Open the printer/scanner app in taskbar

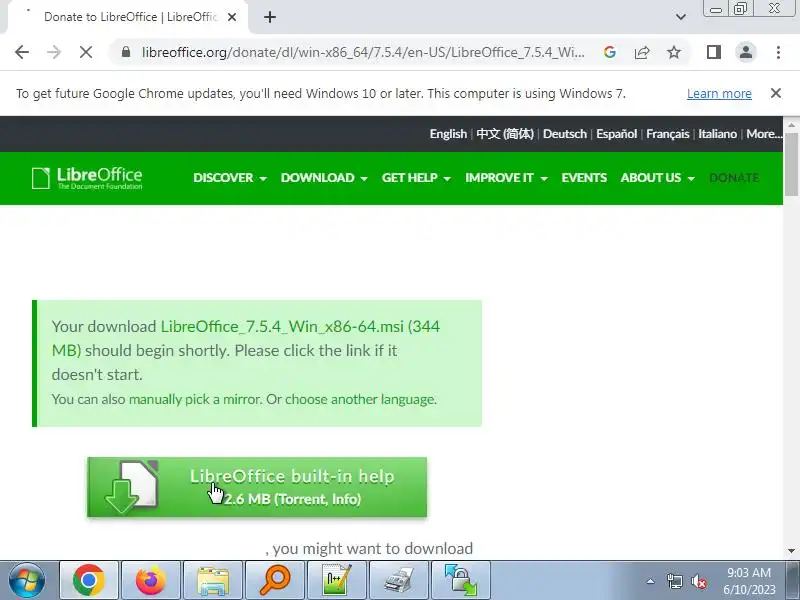tap(398, 581)
